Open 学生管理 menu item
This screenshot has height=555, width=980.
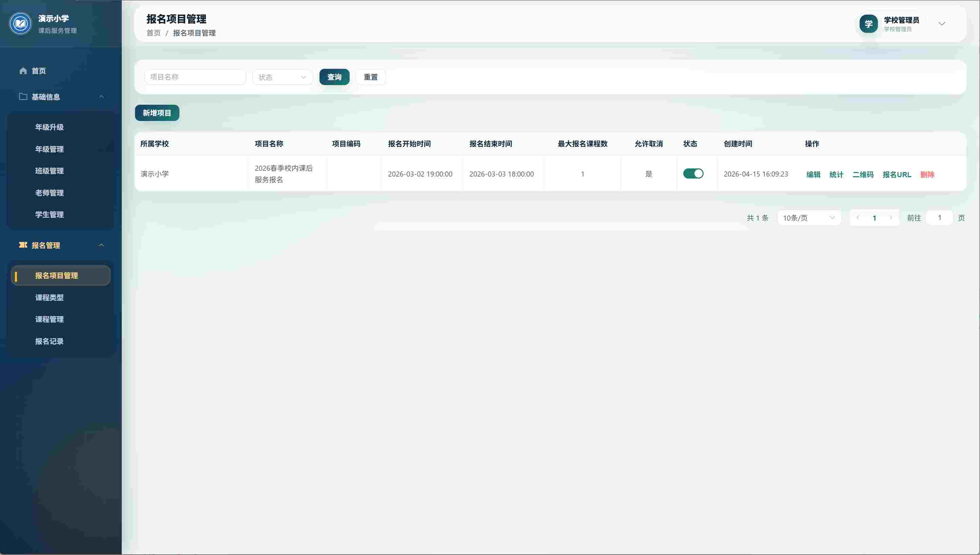[50, 214]
